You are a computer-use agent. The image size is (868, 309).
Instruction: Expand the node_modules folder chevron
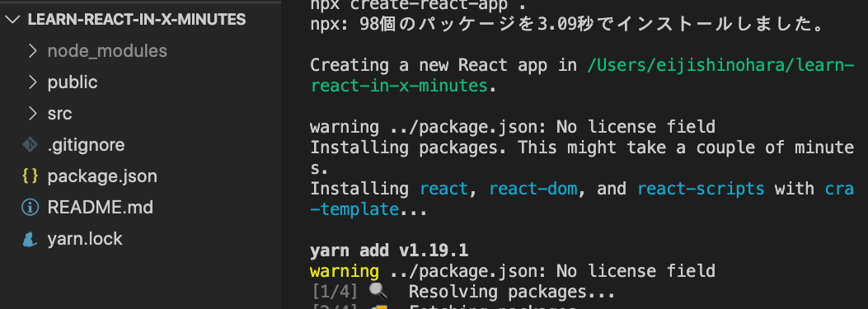[33, 51]
